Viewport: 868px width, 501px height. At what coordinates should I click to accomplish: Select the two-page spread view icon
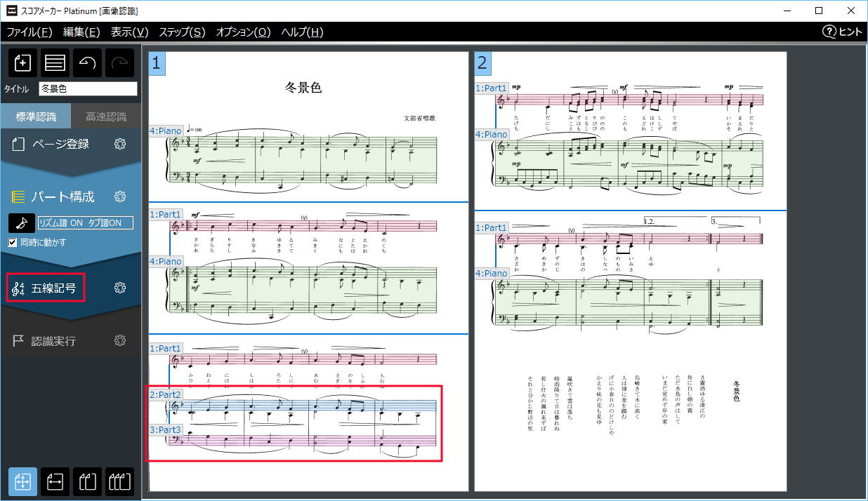(87, 482)
